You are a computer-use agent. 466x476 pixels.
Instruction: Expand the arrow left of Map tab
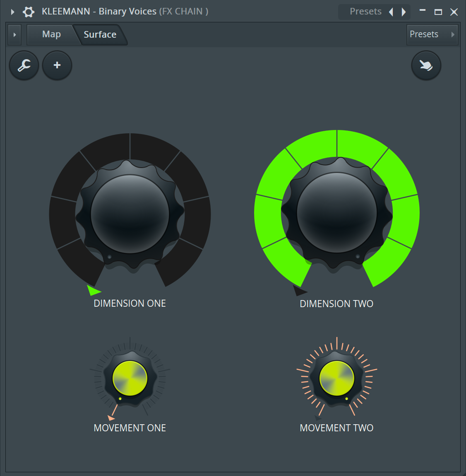click(15, 35)
